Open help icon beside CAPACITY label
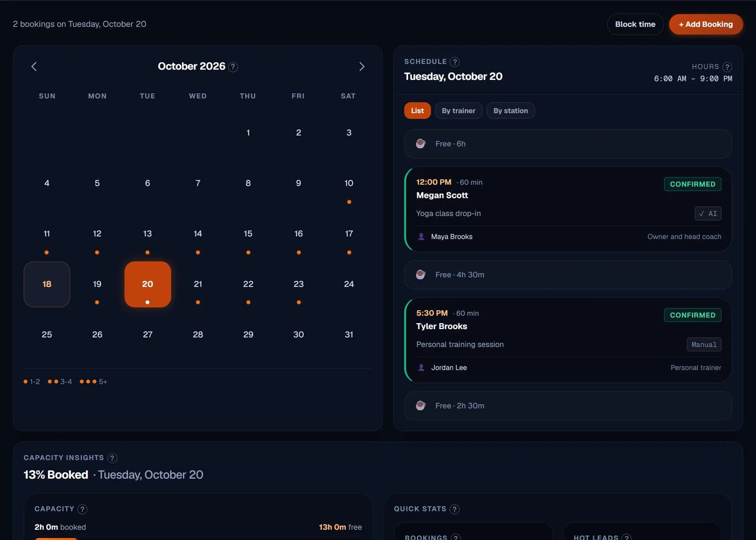This screenshot has width=756, height=540. coord(82,509)
